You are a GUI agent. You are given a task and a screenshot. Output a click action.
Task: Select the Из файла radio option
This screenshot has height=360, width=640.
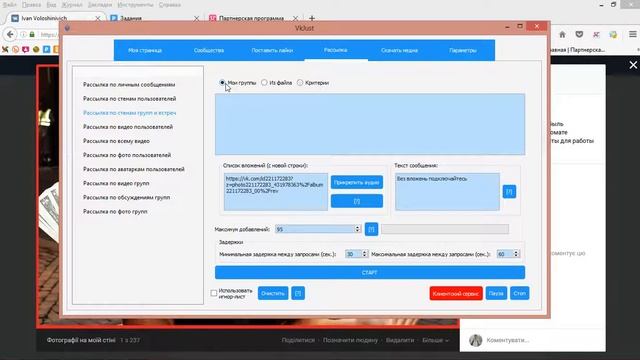tap(264, 82)
